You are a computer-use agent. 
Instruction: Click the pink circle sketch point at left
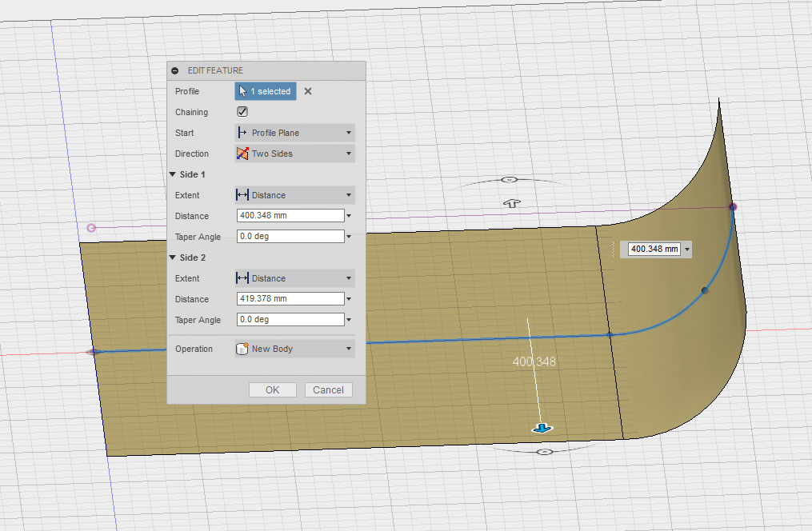coord(91,228)
